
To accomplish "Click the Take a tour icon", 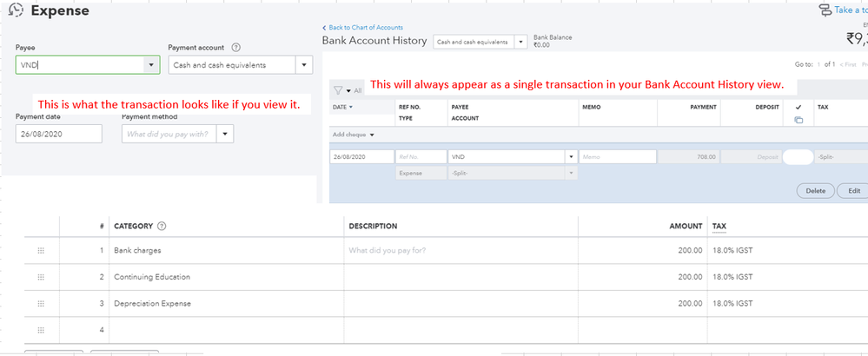I will click(824, 10).
